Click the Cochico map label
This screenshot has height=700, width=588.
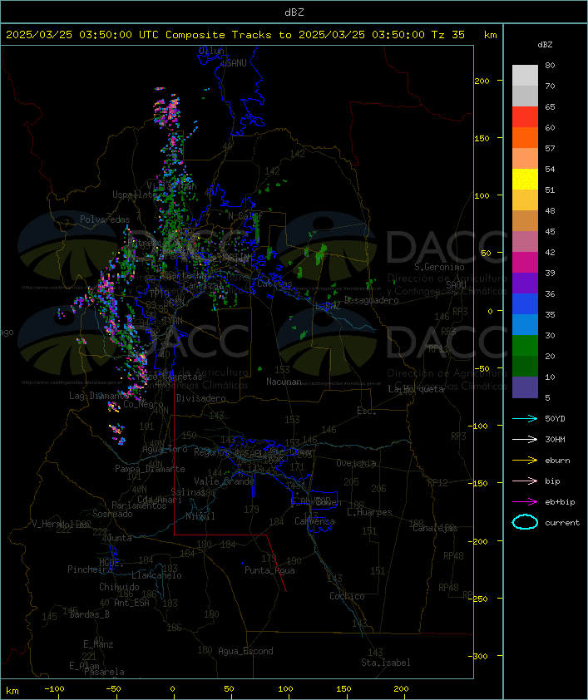(347, 596)
